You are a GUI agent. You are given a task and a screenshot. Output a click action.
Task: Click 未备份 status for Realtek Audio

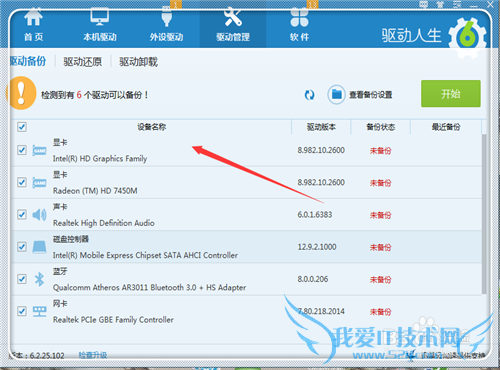(x=380, y=215)
